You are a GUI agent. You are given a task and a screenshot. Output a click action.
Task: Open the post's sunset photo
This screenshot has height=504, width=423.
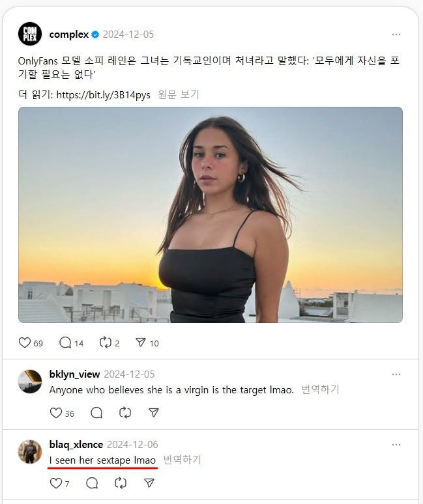coord(211,215)
